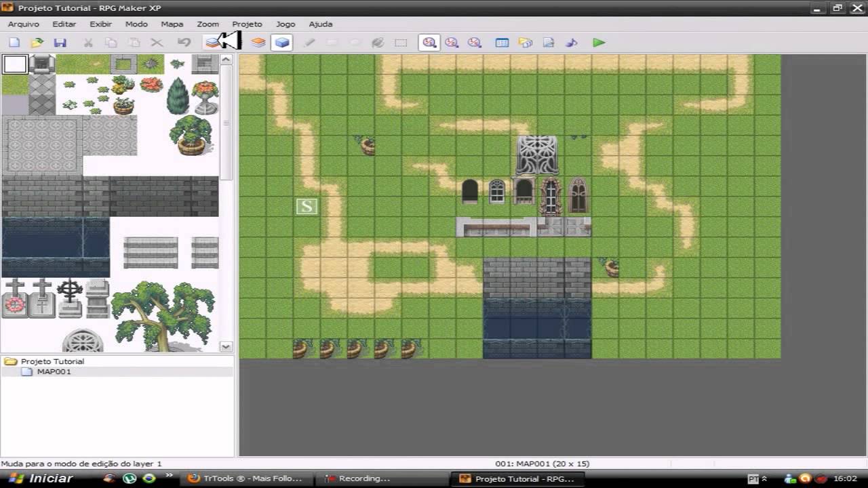The image size is (868, 488).
Task: Select MAP001 in the map tree
Action: pyautogui.click(x=54, y=371)
